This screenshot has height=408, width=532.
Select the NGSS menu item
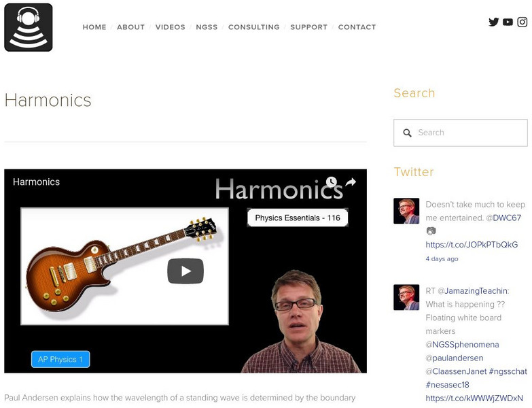coord(207,27)
